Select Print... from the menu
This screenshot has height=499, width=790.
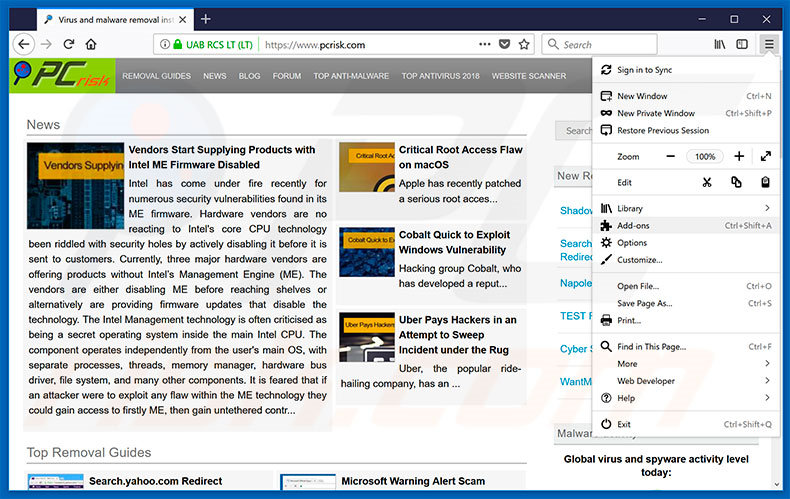coord(685,320)
